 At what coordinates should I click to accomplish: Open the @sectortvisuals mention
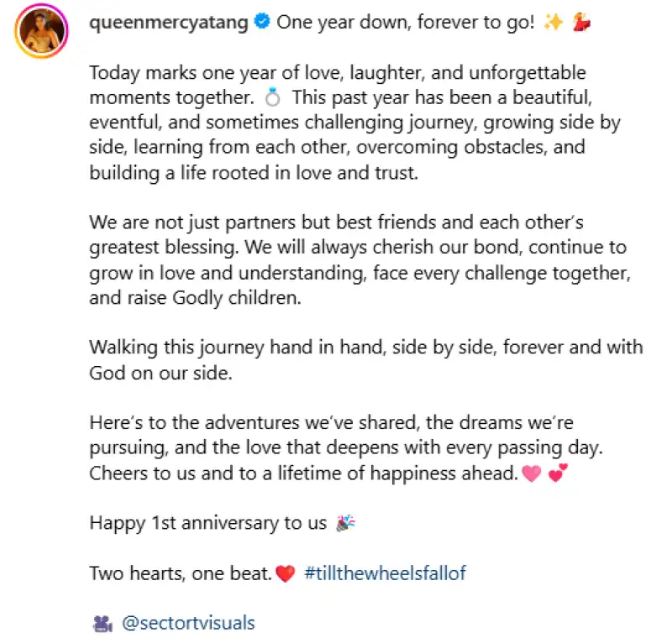pos(188,624)
